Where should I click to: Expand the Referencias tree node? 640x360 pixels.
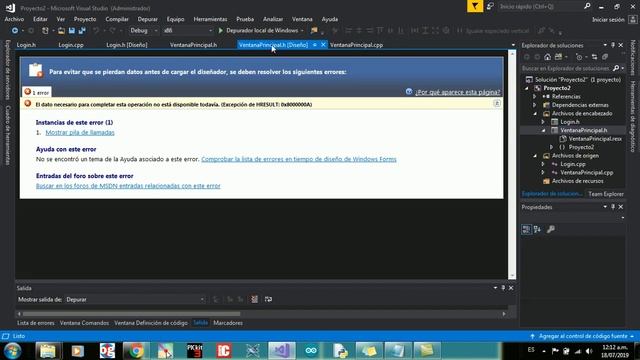click(x=535, y=97)
